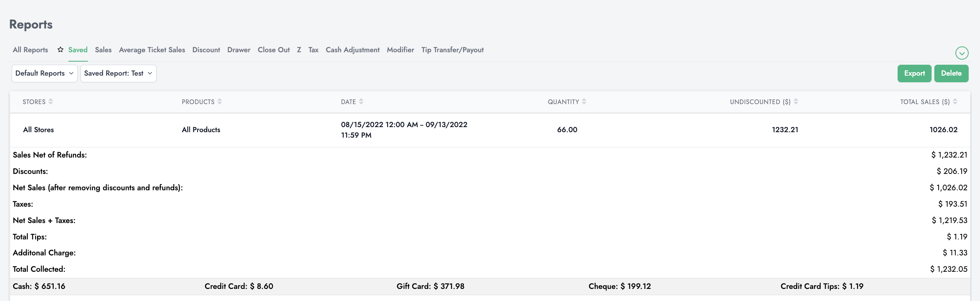Sort by the Date column arrows
980x301 pixels.
[361, 102]
